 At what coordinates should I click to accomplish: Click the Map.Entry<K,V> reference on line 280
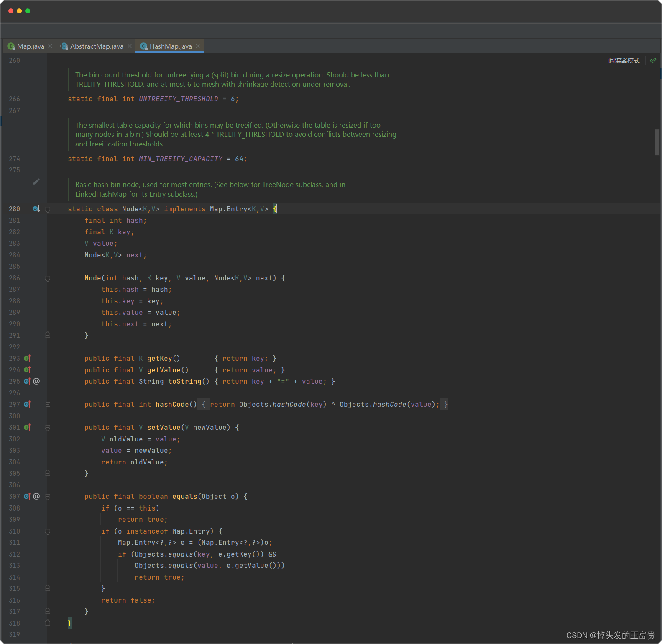[x=239, y=209]
